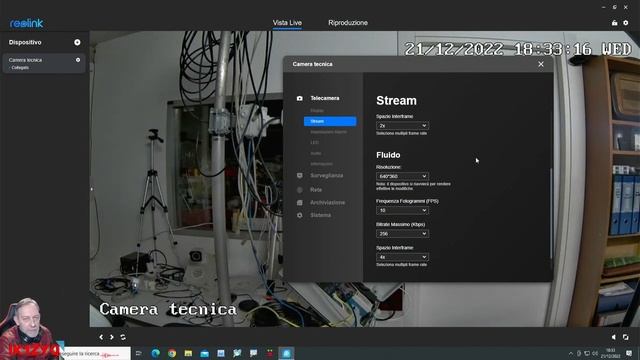The image size is (640, 360).
Task: Select Camera tecnica in device list
Action: coord(44,63)
